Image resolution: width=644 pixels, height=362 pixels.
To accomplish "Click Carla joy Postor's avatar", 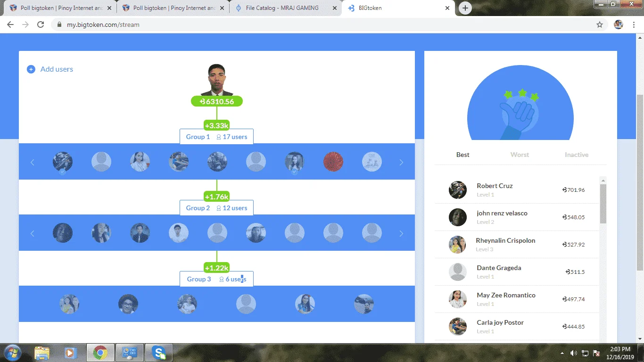I will [458, 327].
